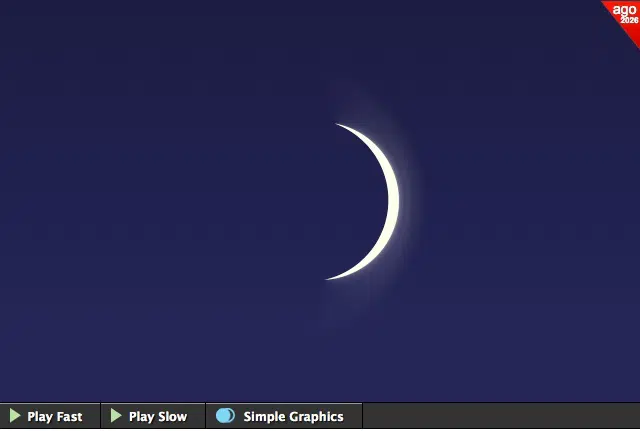Image resolution: width=640 pixels, height=431 pixels.
Task: Click the 2026 year text in badge
Action: coord(629,20)
